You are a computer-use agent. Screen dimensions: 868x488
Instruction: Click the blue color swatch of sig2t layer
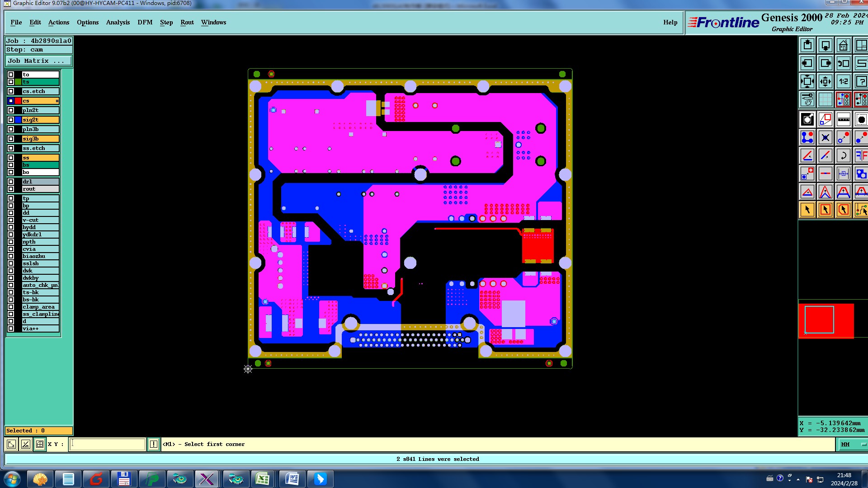point(18,120)
